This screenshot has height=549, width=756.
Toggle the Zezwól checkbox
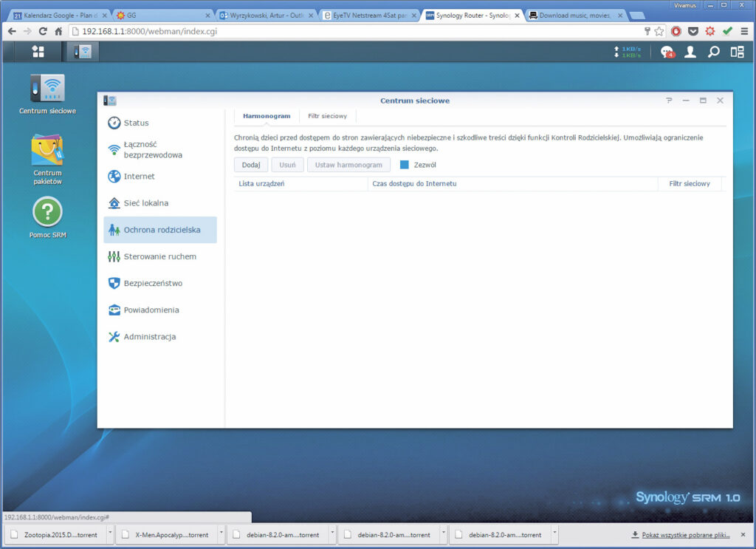(405, 165)
